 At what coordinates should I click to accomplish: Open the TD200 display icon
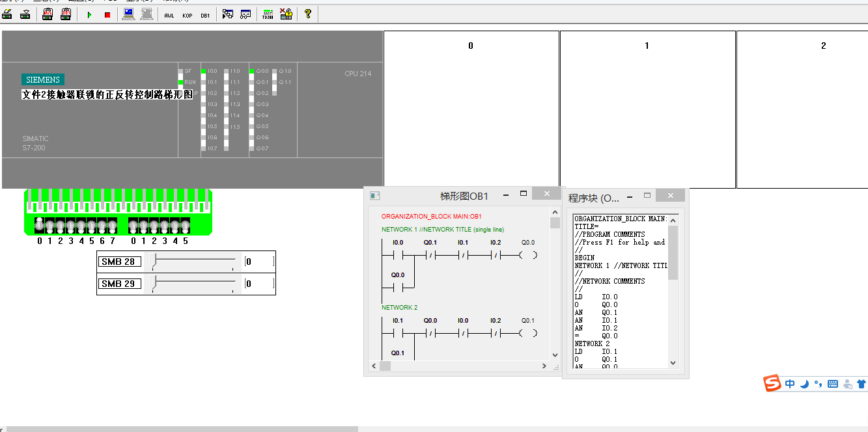coord(268,14)
